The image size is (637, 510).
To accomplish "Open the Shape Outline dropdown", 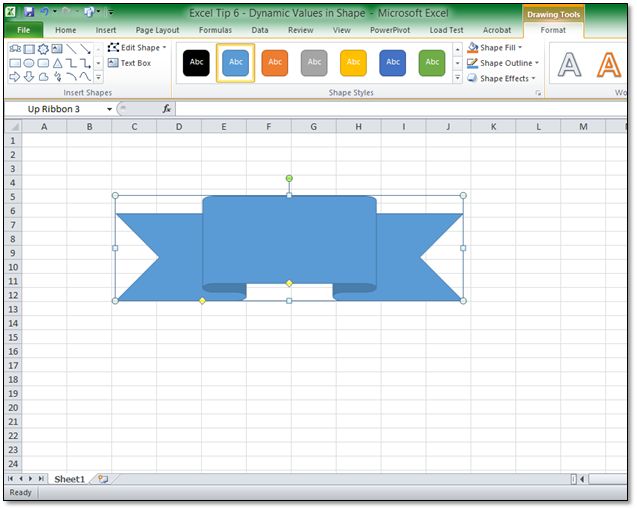I will [x=503, y=63].
